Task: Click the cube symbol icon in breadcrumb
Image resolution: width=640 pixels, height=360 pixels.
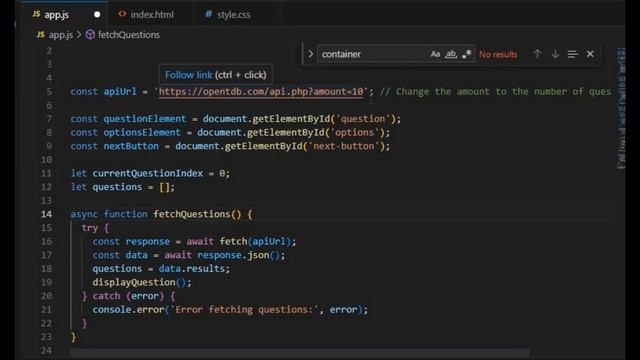Action: (90, 35)
